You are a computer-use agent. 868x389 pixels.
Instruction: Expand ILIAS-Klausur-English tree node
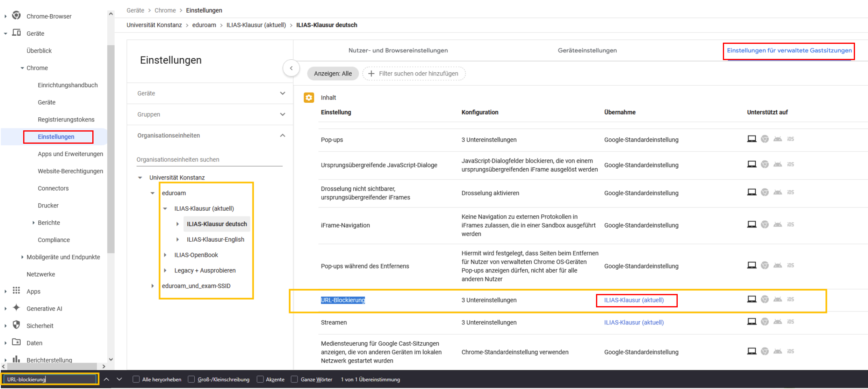[178, 240]
